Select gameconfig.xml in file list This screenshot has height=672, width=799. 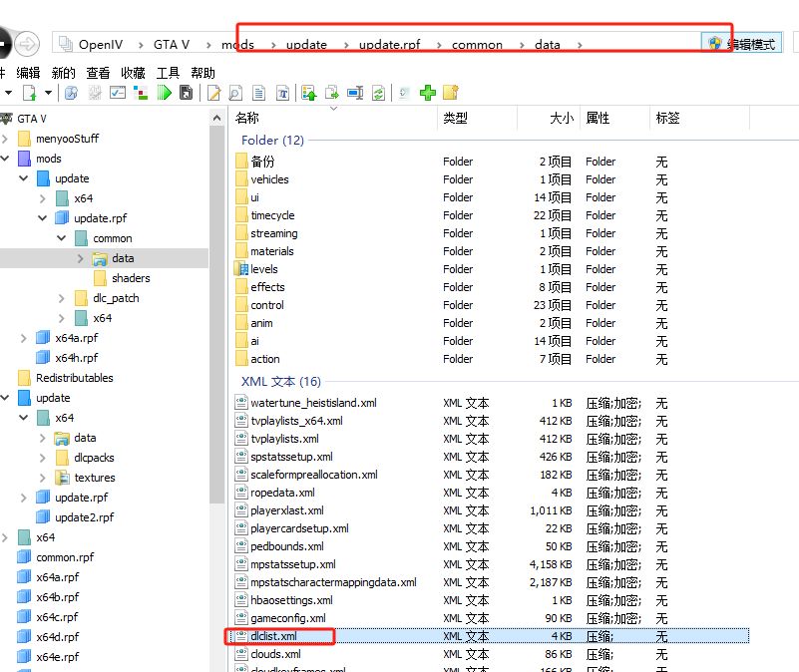(x=287, y=618)
